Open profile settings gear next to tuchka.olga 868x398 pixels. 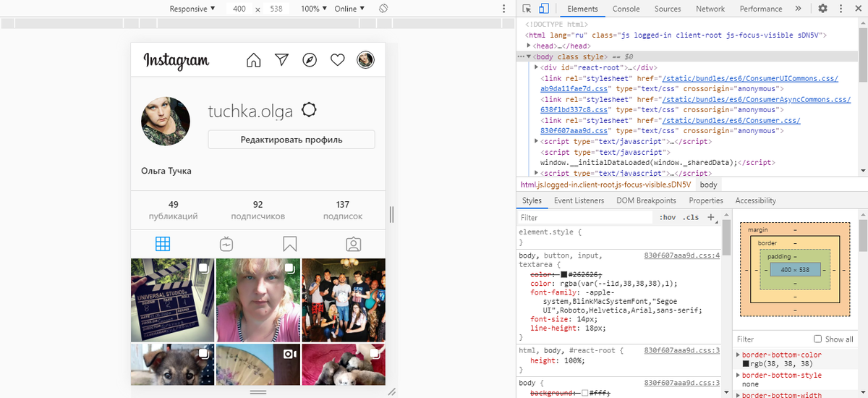coord(309,110)
